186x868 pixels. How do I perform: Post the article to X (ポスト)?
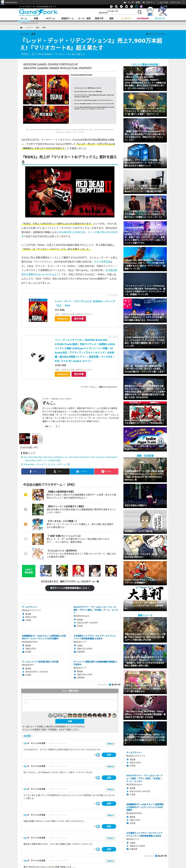(58, 471)
